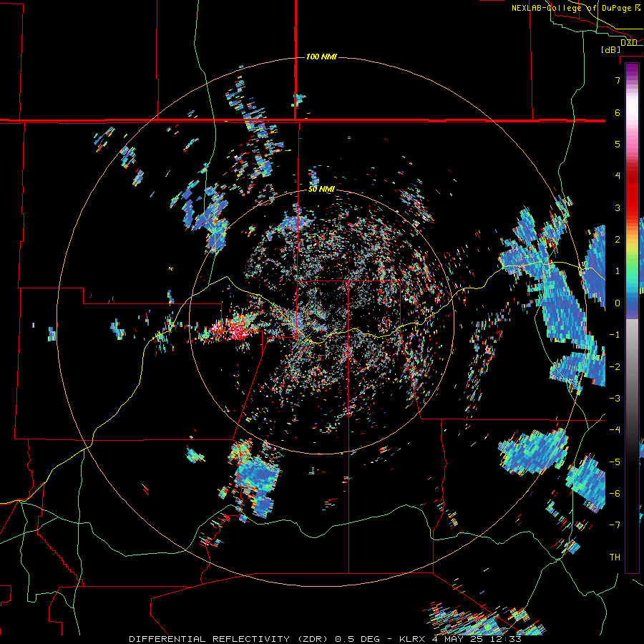Click the '-2' tick on the color scale
This screenshot has width=644, height=644.
615,367
